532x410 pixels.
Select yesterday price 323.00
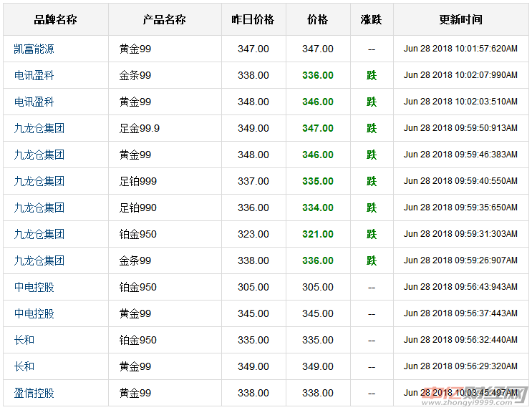tap(253, 234)
